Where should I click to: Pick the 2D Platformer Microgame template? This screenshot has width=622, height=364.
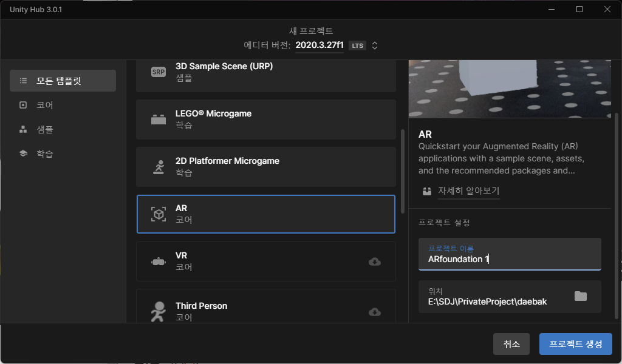pos(266,167)
